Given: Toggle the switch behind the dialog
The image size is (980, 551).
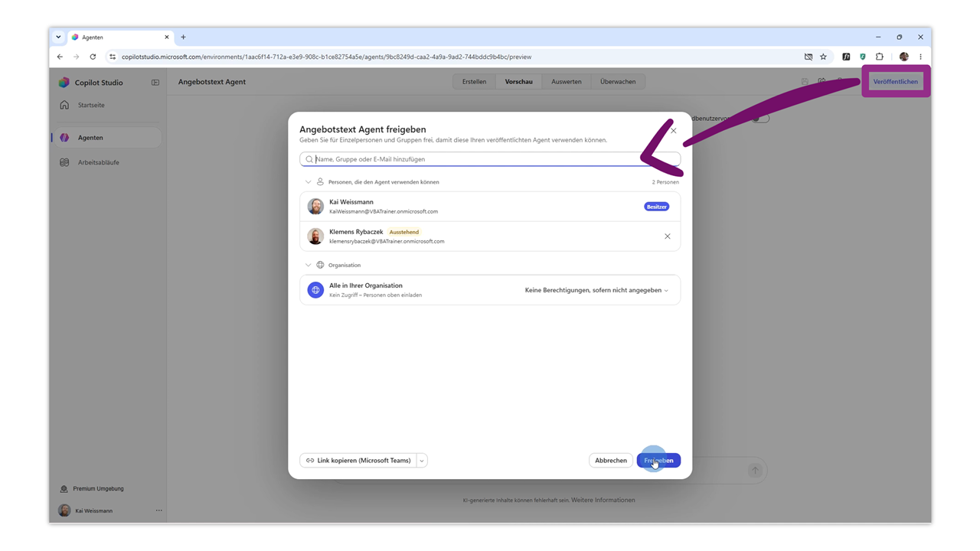Looking at the screenshot, I should [760, 119].
